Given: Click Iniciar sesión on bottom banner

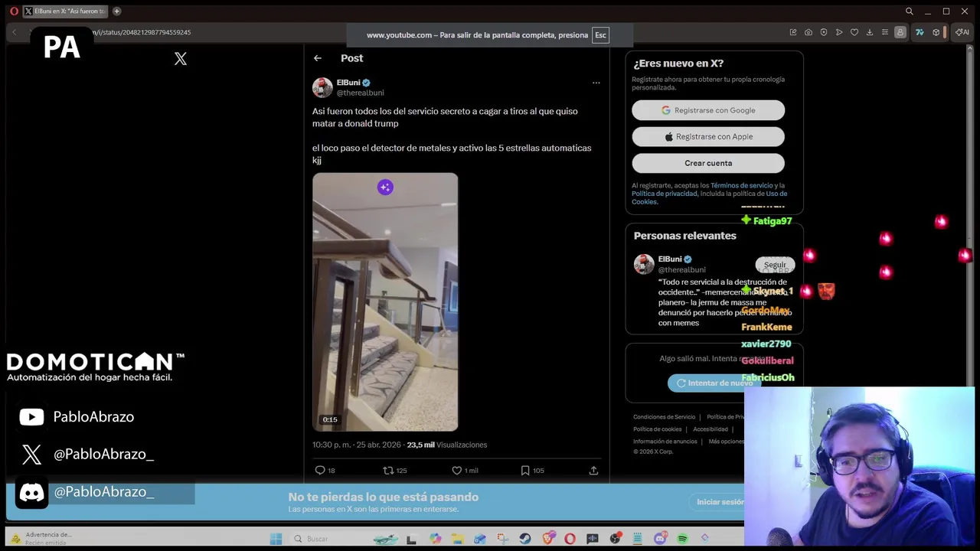Looking at the screenshot, I should pyautogui.click(x=720, y=502).
